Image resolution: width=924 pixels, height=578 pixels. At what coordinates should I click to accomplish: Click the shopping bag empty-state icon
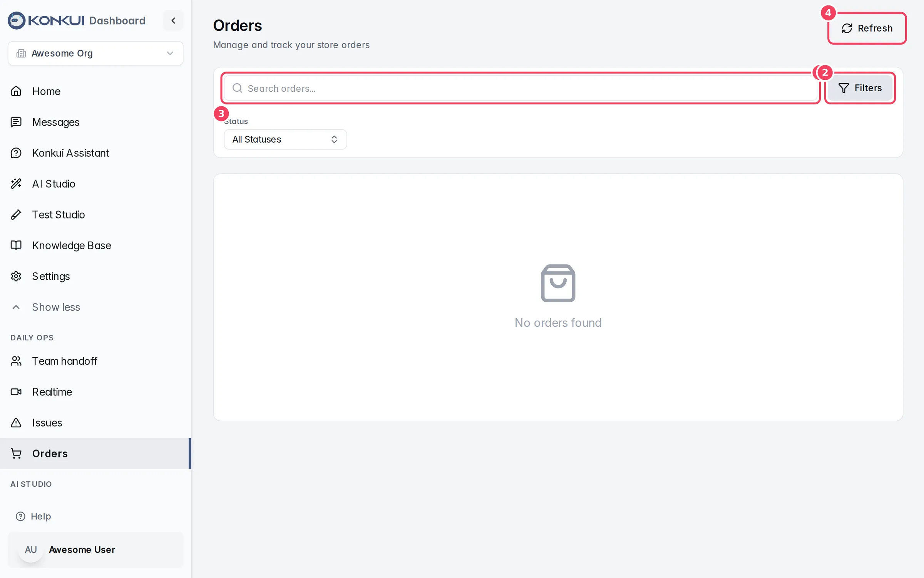coord(558,283)
